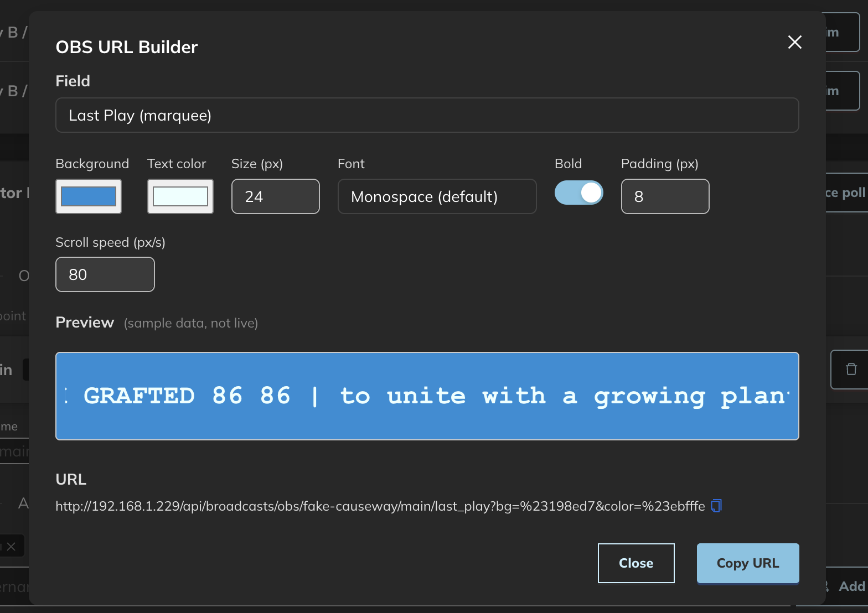The image size is (868, 613).
Task: Click the Copy URL button
Action: tap(747, 563)
